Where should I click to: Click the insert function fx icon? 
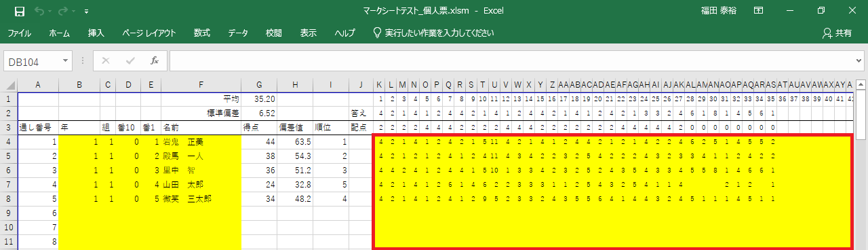(x=155, y=61)
